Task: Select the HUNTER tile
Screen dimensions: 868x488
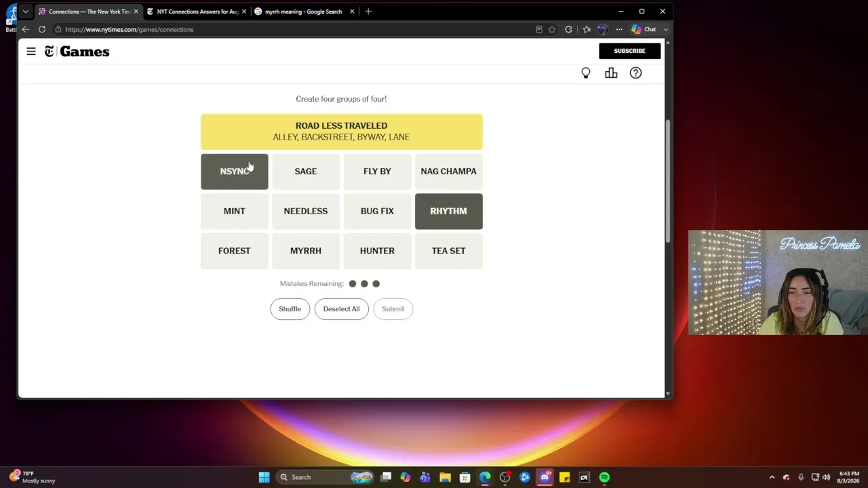Action: pyautogui.click(x=377, y=251)
